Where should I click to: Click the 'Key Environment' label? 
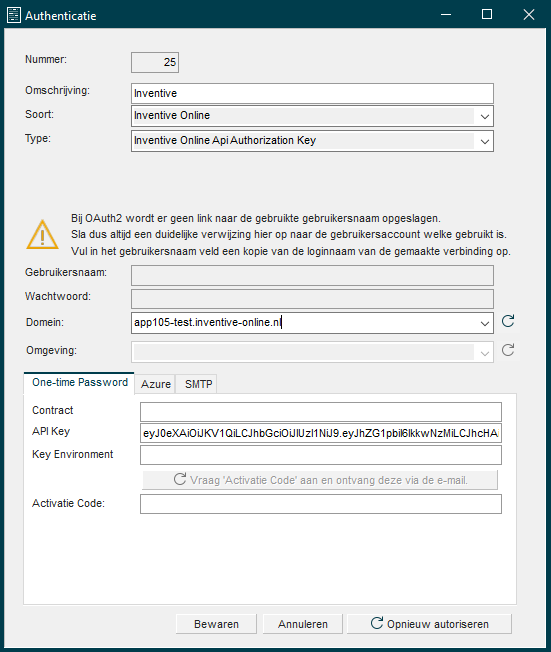[72, 454]
